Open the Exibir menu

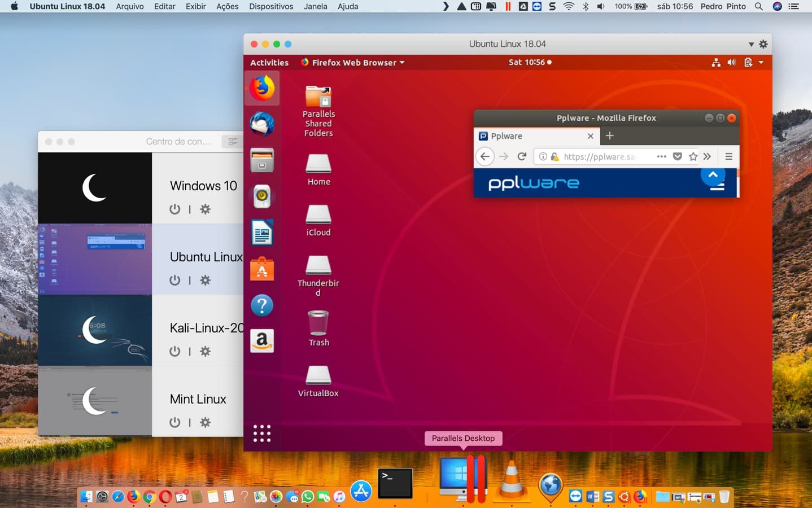click(196, 6)
